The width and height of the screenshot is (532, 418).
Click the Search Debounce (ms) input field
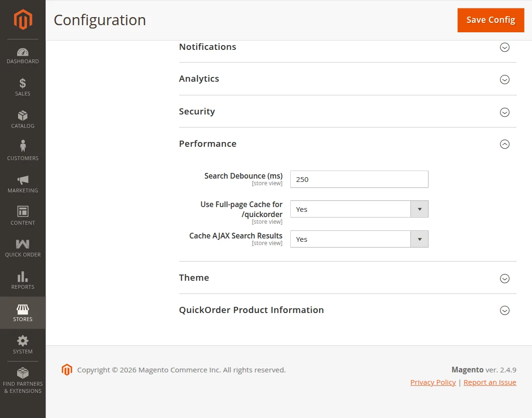[x=359, y=179]
